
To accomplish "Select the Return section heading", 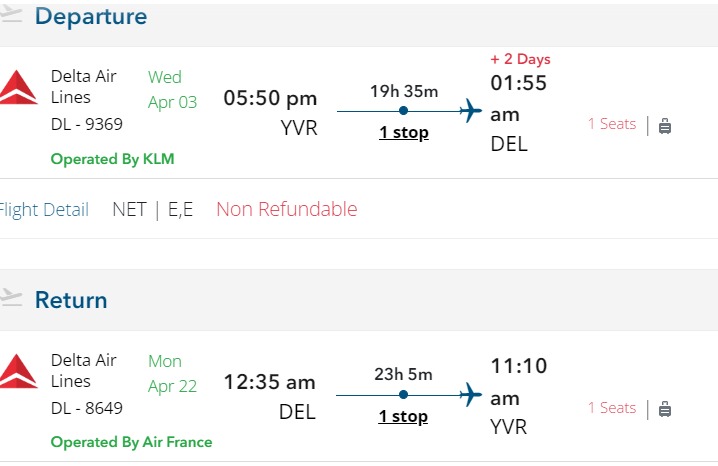I will coord(71,299).
